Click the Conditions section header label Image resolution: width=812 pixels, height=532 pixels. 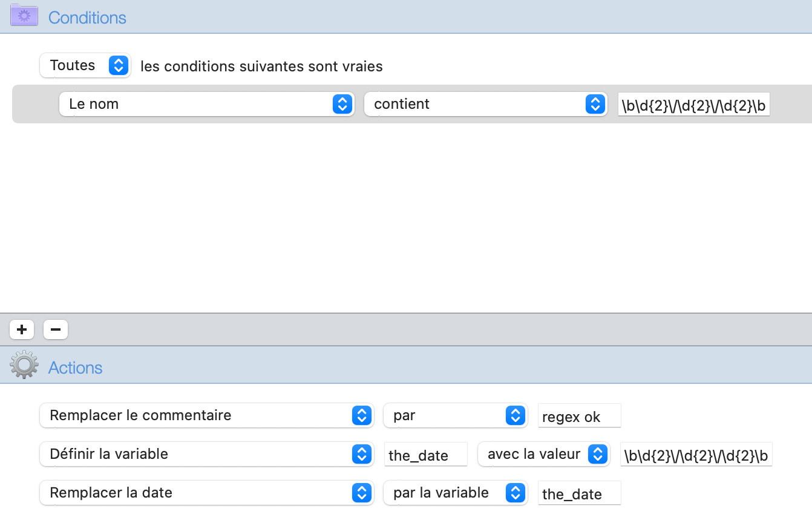tap(87, 18)
